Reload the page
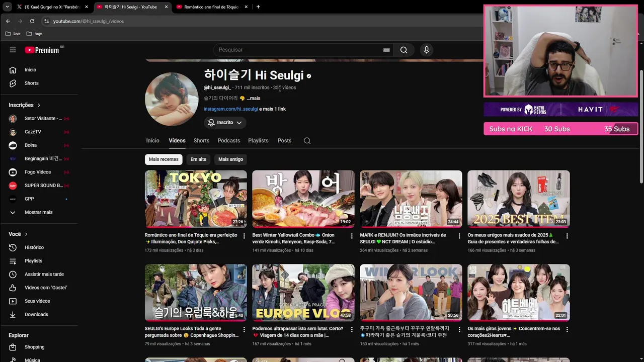This screenshot has width=644, height=362. 32,21
